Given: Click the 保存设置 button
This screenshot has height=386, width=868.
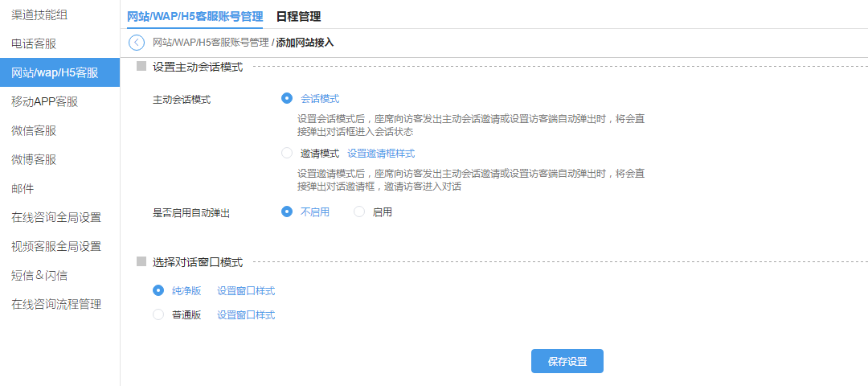Looking at the screenshot, I should point(567,361).
